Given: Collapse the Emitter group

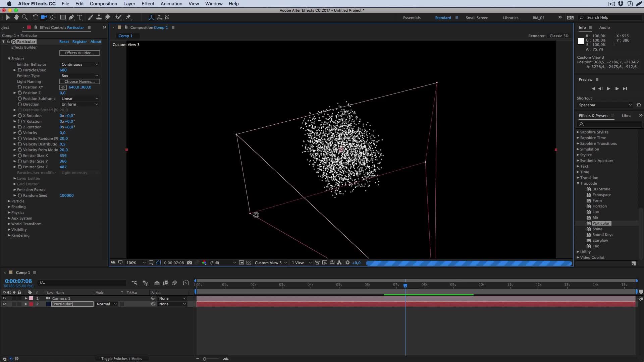Looking at the screenshot, I should [9, 59].
